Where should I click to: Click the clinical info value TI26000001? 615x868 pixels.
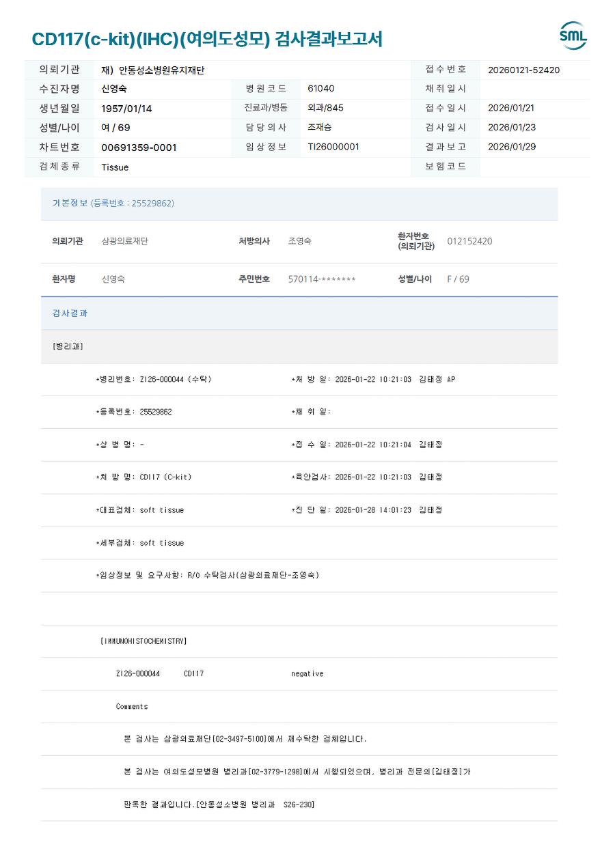click(x=333, y=146)
